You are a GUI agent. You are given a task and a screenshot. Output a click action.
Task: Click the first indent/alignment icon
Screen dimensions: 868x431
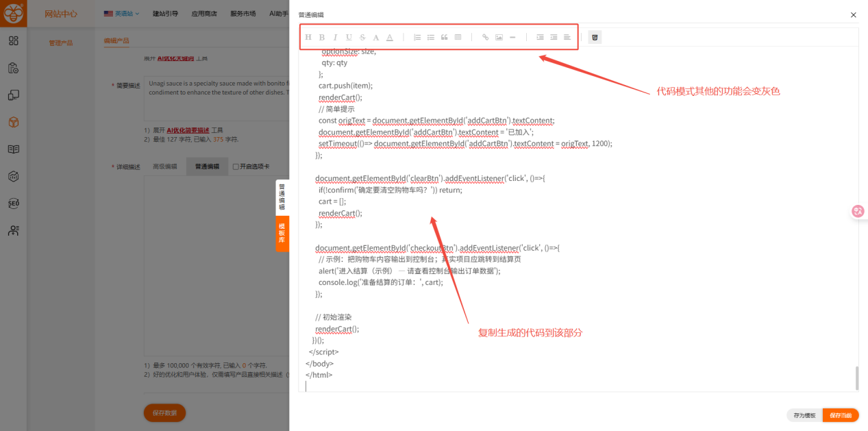[x=540, y=37]
